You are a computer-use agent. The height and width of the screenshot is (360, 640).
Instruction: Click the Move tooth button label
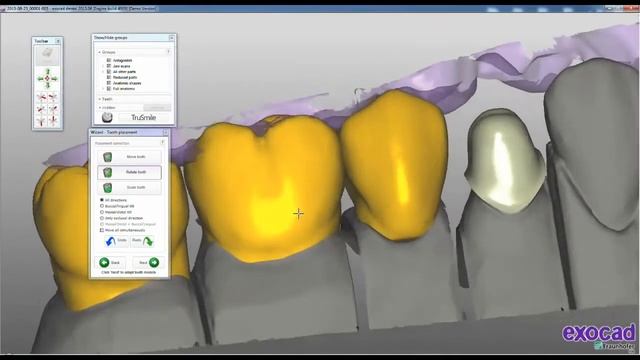pyautogui.click(x=136, y=157)
